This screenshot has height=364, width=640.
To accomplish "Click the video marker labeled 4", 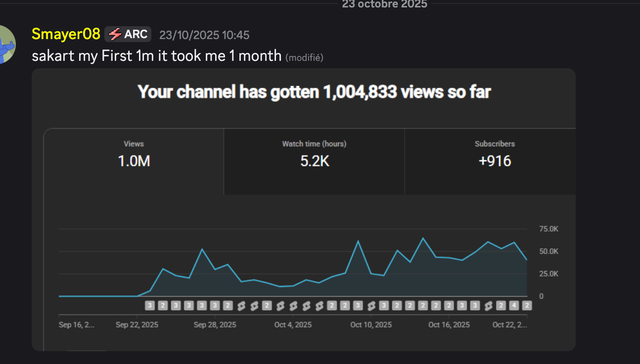I will click(x=514, y=306).
